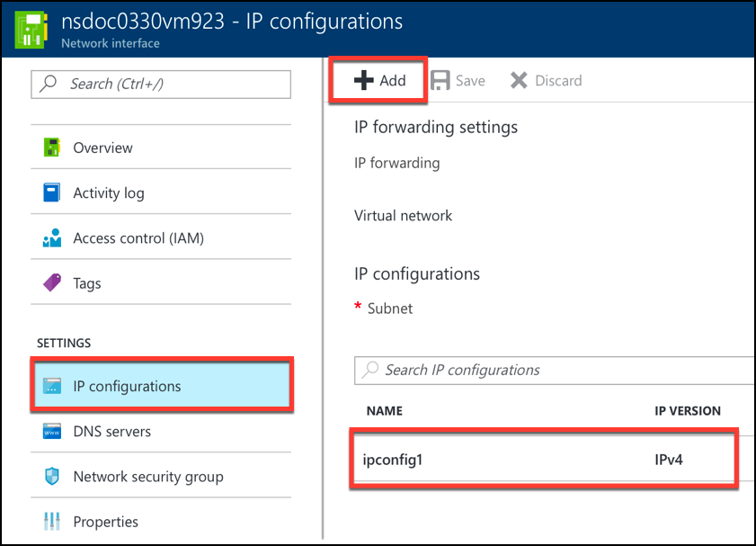756x546 pixels.
Task: Click the magnifier icon in the sidebar search
Action: [x=49, y=83]
